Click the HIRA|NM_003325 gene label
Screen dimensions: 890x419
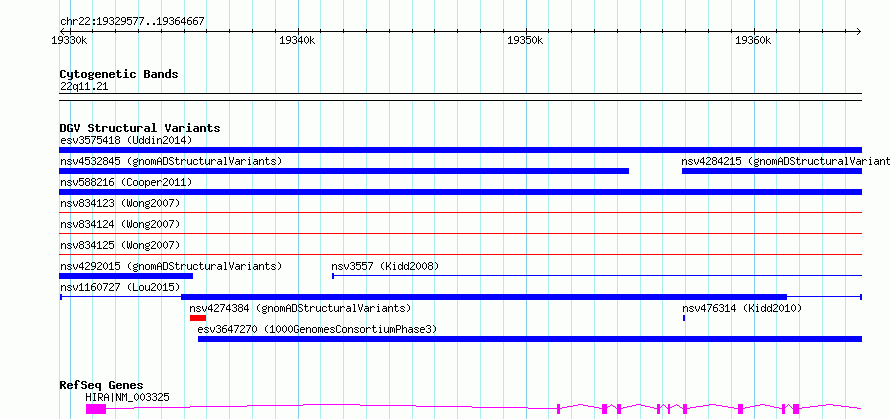[127, 397]
